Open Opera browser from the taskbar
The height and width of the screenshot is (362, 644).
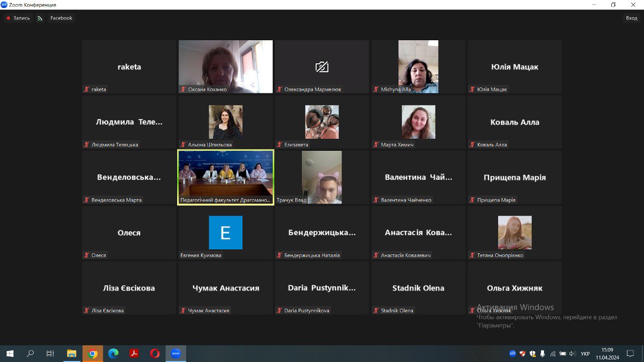(155, 353)
